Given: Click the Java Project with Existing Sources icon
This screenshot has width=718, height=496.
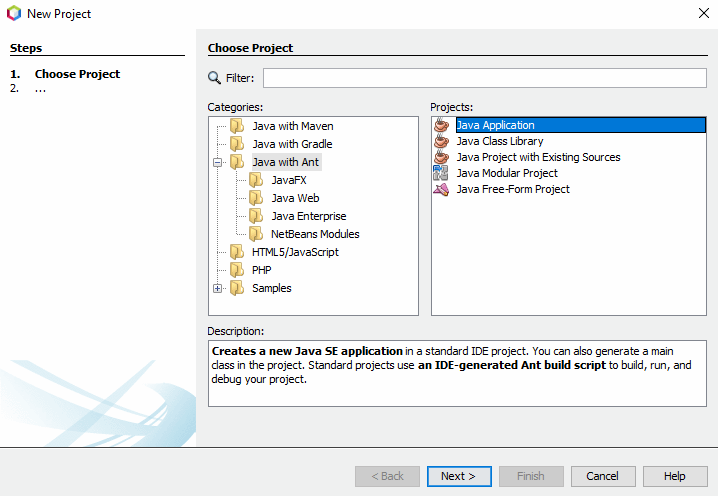Looking at the screenshot, I should 441,157.
